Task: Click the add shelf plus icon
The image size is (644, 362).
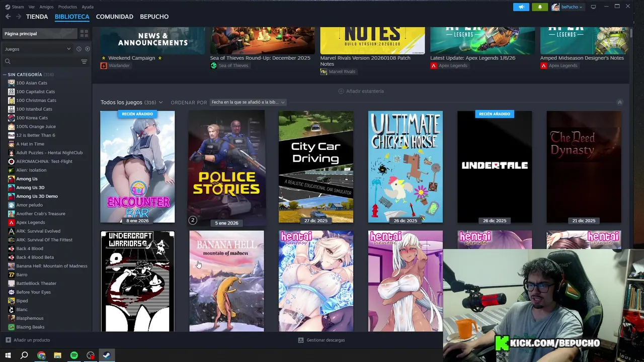Action: 341,91
